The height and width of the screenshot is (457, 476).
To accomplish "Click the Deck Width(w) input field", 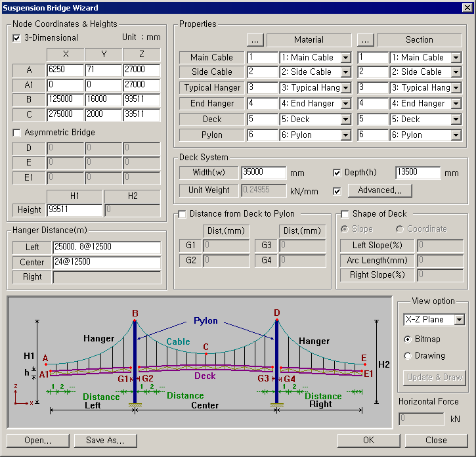I will [x=263, y=173].
